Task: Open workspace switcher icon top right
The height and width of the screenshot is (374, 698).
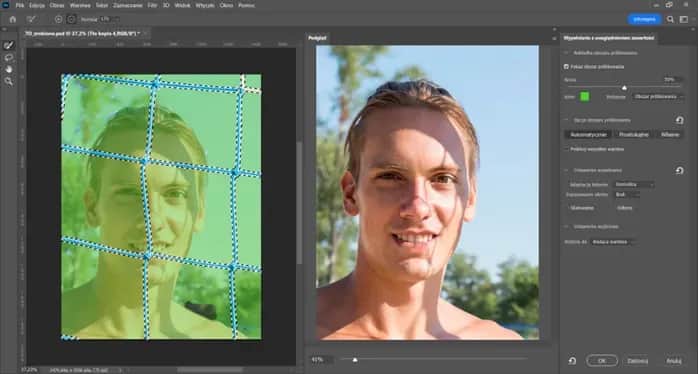Action: [x=684, y=19]
